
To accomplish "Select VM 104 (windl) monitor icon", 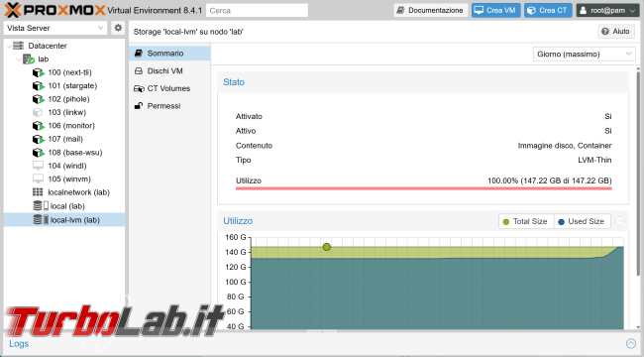I will [x=38, y=166].
